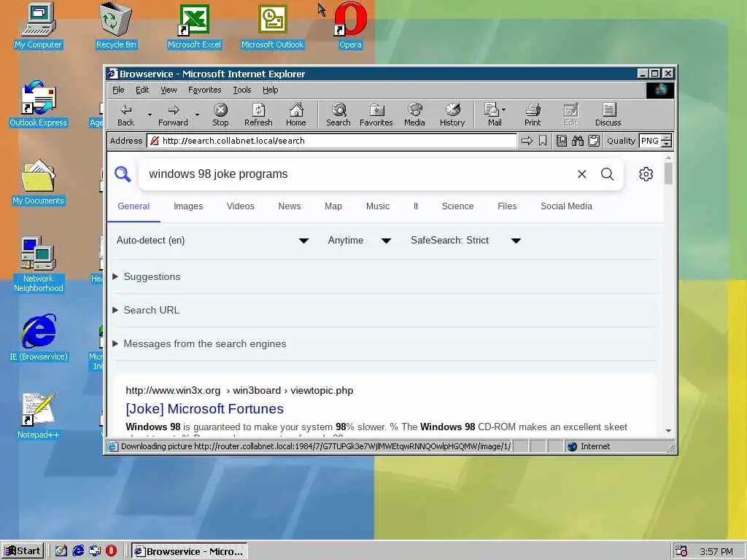This screenshot has height=560, width=747.
Task: Expand the Suggestions section
Action: (147, 276)
